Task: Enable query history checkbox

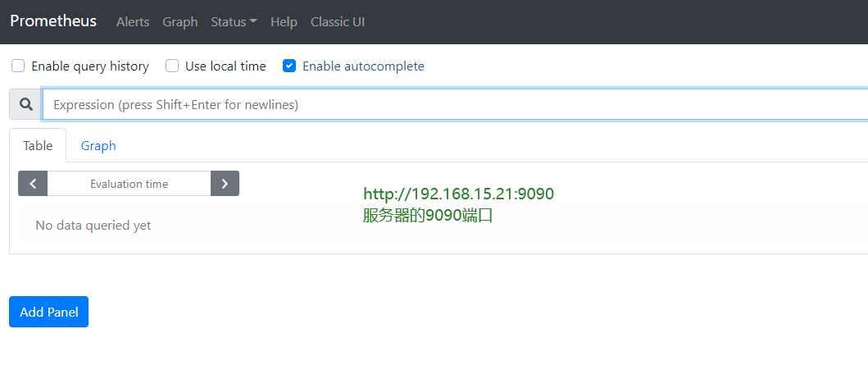Action: [x=18, y=66]
